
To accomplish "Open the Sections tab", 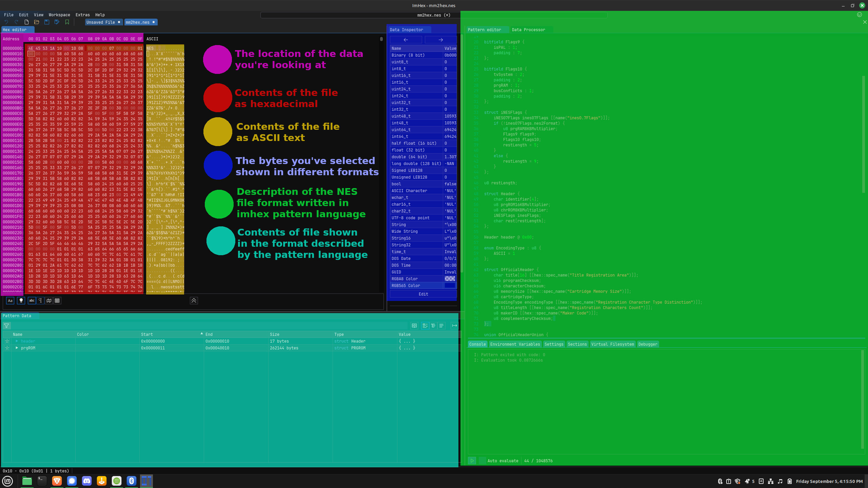I will pyautogui.click(x=577, y=344).
